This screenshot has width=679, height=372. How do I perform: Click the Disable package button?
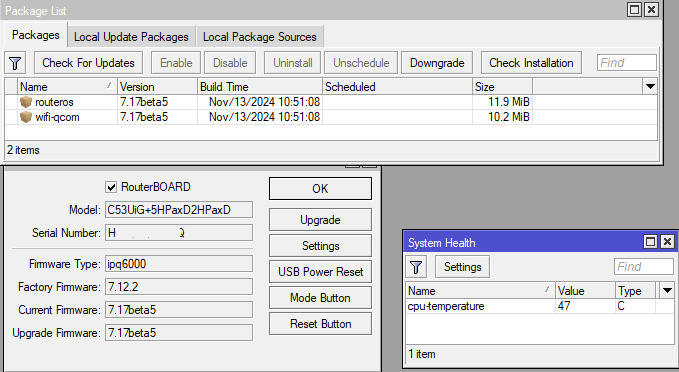pos(230,63)
